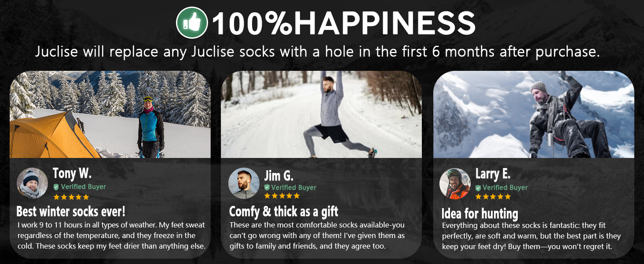Click Larry E.'s verified buyer shield icon

[x=478, y=188]
